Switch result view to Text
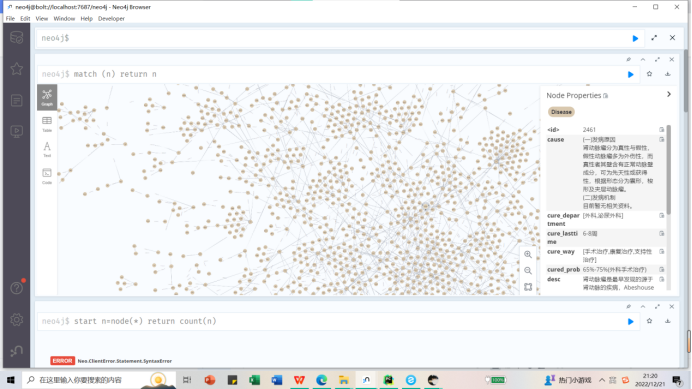 [x=47, y=150]
